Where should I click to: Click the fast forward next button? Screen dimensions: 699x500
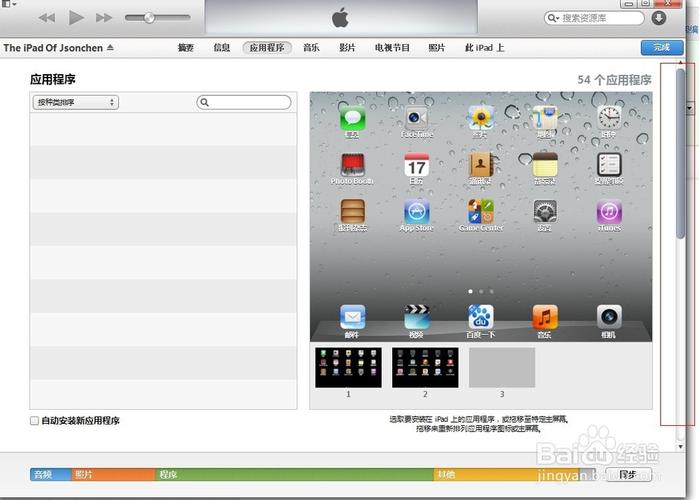click(x=104, y=18)
